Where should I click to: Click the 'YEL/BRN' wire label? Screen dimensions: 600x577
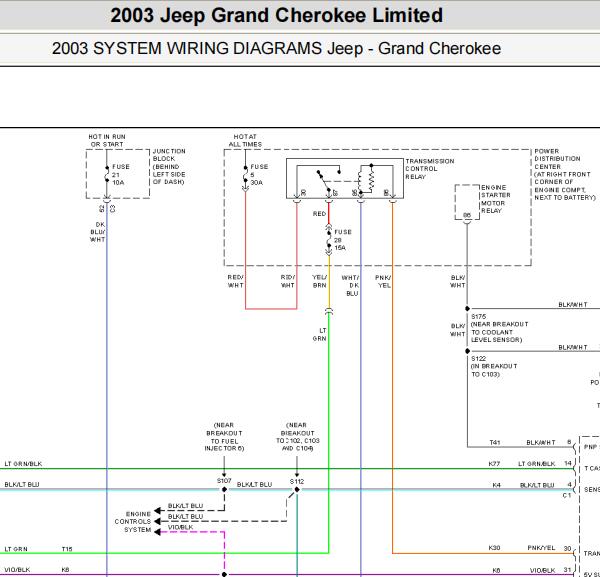coord(320,282)
